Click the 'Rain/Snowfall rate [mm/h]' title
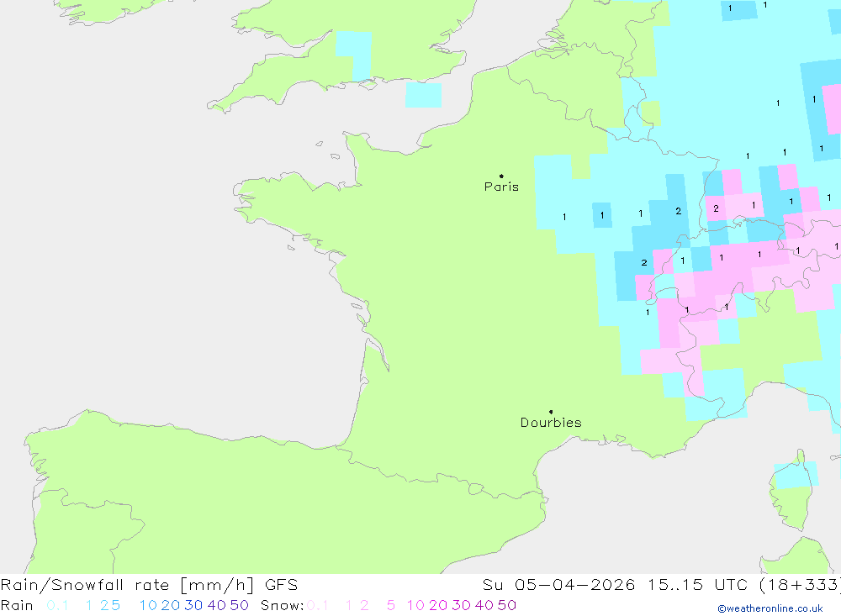 coord(127,585)
